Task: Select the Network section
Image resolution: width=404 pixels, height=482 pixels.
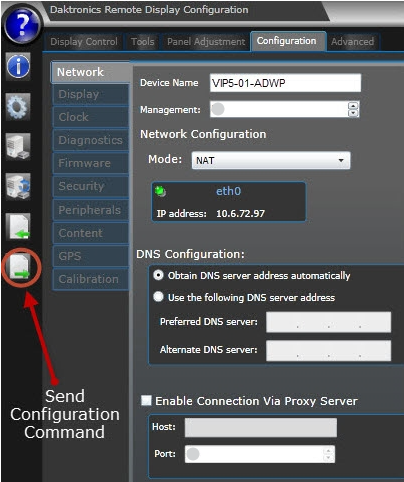Action: [90, 72]
